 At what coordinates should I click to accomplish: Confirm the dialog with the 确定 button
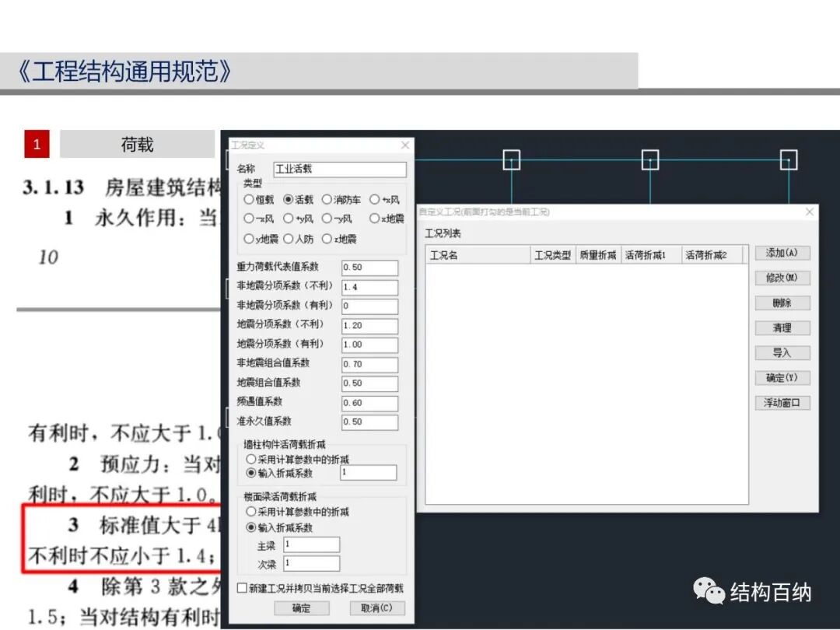tap(302, 608)
